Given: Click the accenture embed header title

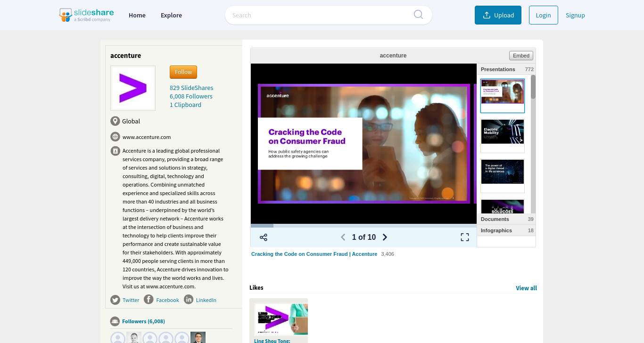Looking at the screenshot, I should [393, 56].
